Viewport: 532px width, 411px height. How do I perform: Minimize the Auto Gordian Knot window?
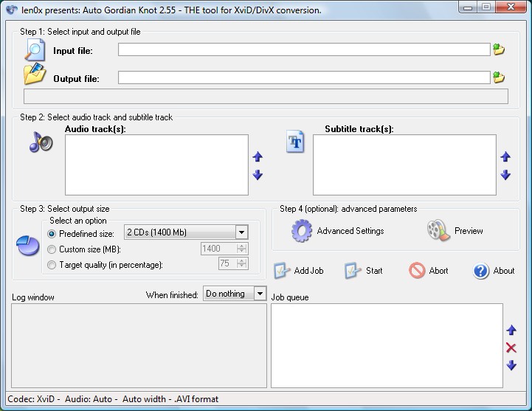point(468,7)
